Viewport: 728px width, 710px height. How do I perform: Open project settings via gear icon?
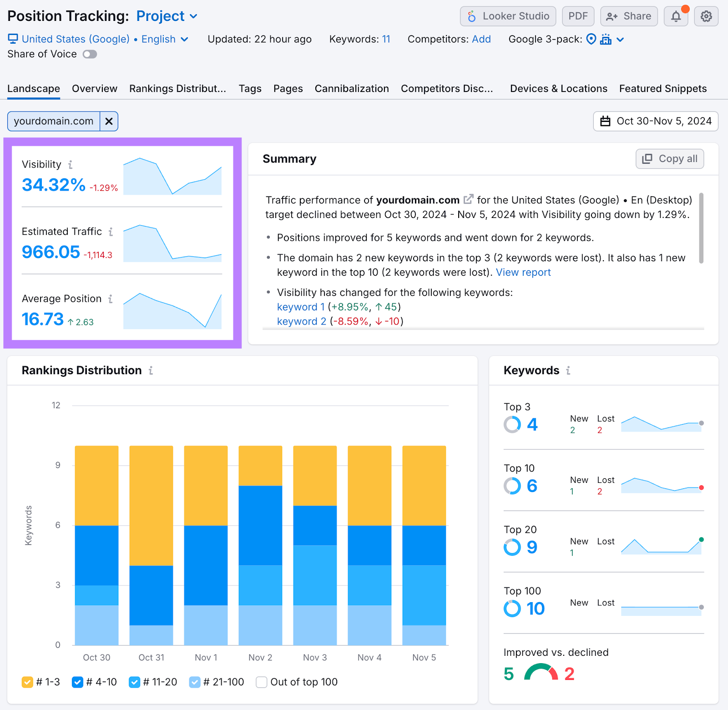coord(706,16)
